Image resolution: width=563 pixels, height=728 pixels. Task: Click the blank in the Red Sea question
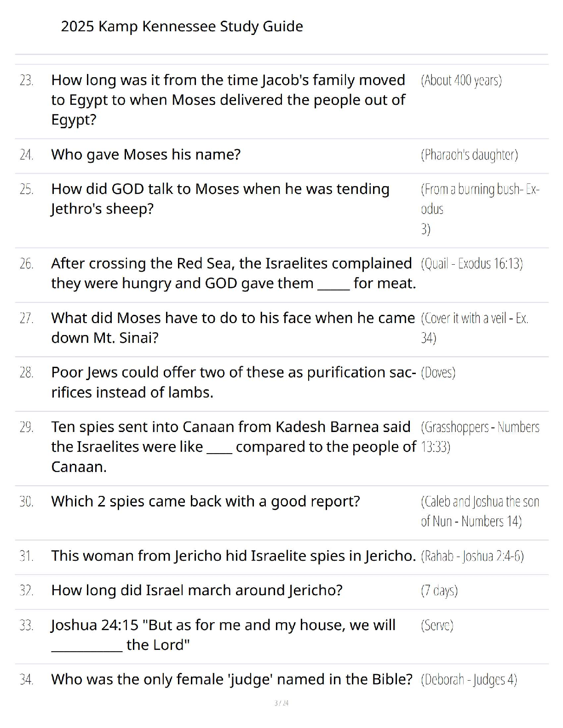tap(334, 284)
